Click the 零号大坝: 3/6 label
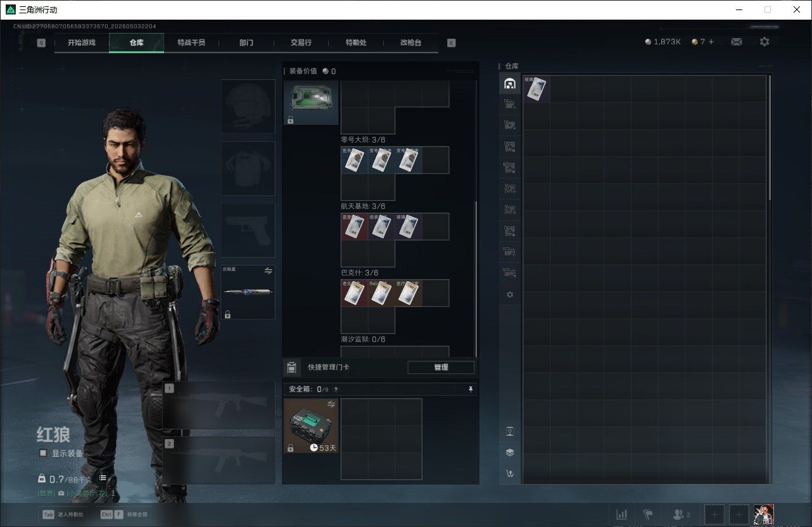The height and width of the screenshot is (527, 812). click(x=364, y=139)
